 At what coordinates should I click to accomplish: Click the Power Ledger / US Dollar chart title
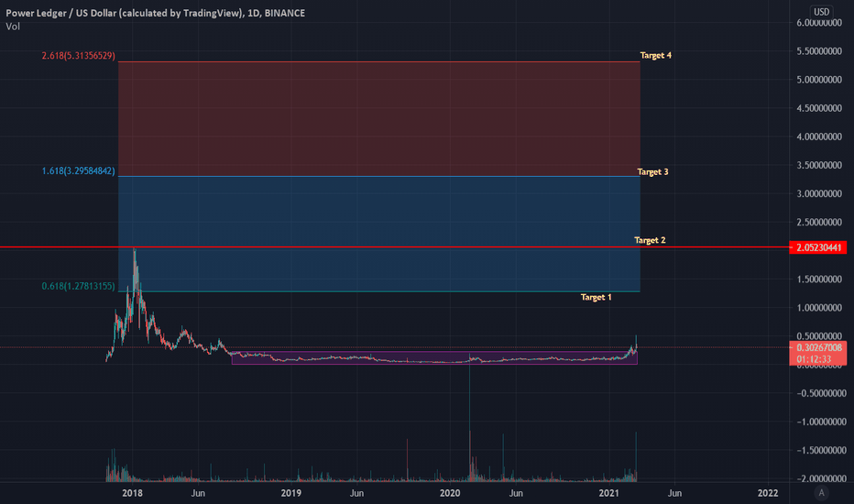155,13
